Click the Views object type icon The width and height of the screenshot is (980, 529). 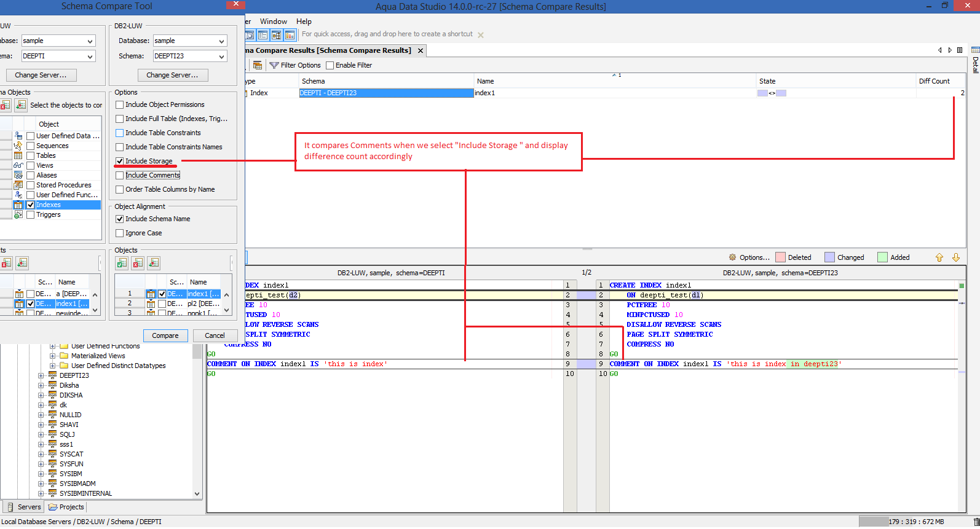click(x=18, y=165)
